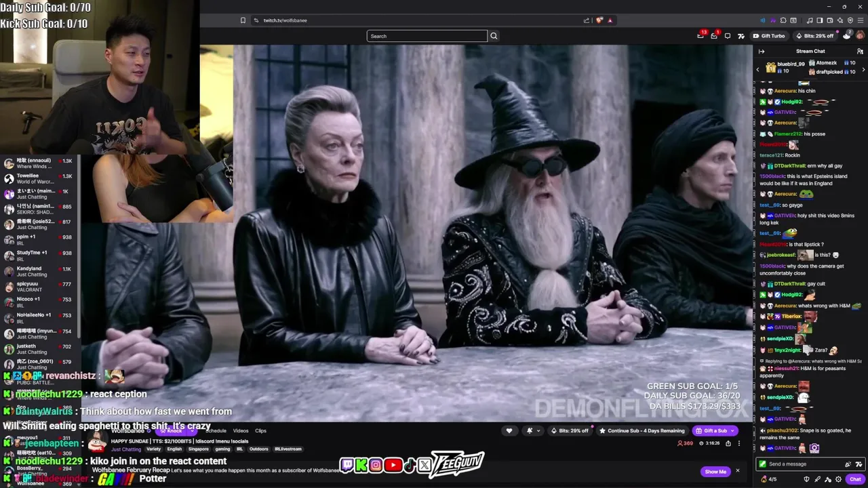This screenshot has height=488, width=868.
Task: Open Whispers speech-bubble icon
Action: pyautogui.click(x=728, y=36)
